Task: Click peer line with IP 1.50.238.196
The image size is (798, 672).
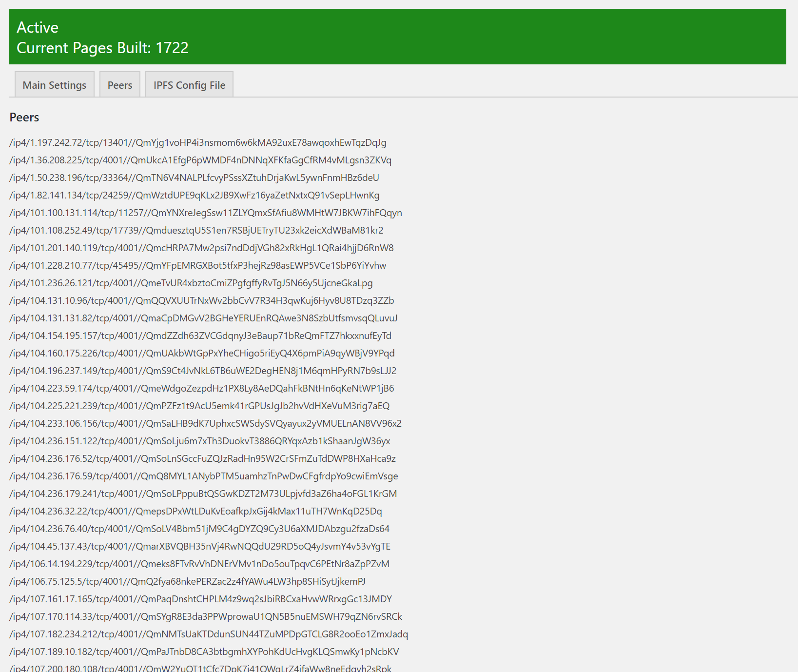Action: pyautogui.click(x=195, y=178)
